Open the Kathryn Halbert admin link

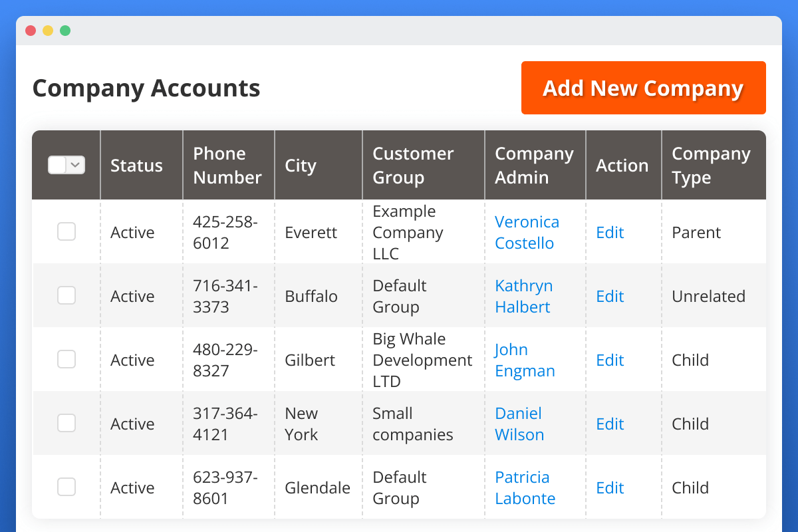click(523, 296)
